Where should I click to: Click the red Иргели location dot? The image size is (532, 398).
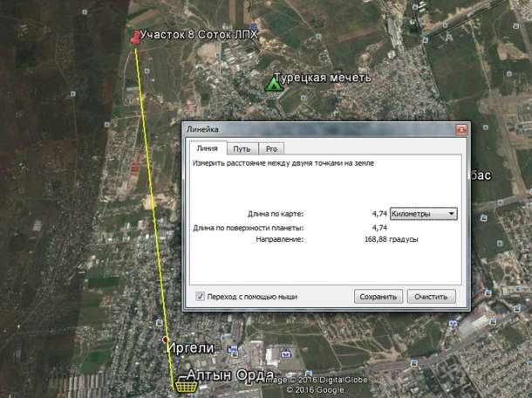[166, 338]
